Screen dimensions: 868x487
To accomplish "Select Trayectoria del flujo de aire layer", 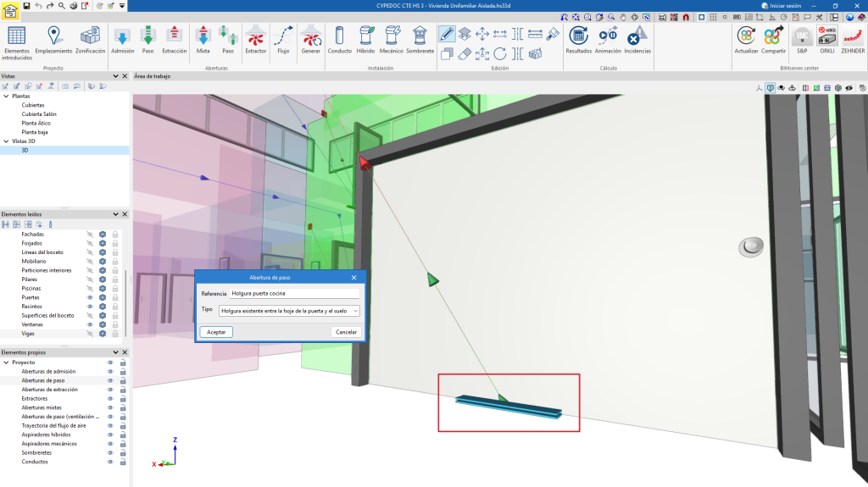I will (53, 425).
